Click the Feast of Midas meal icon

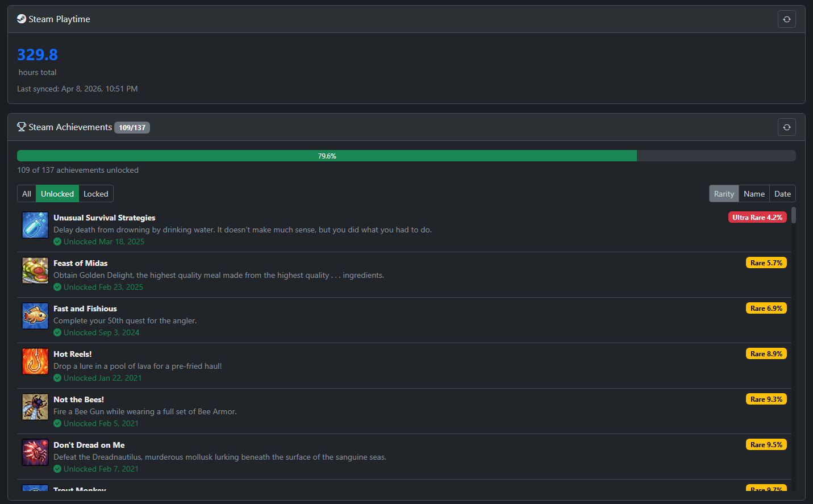tap(35, 270)
